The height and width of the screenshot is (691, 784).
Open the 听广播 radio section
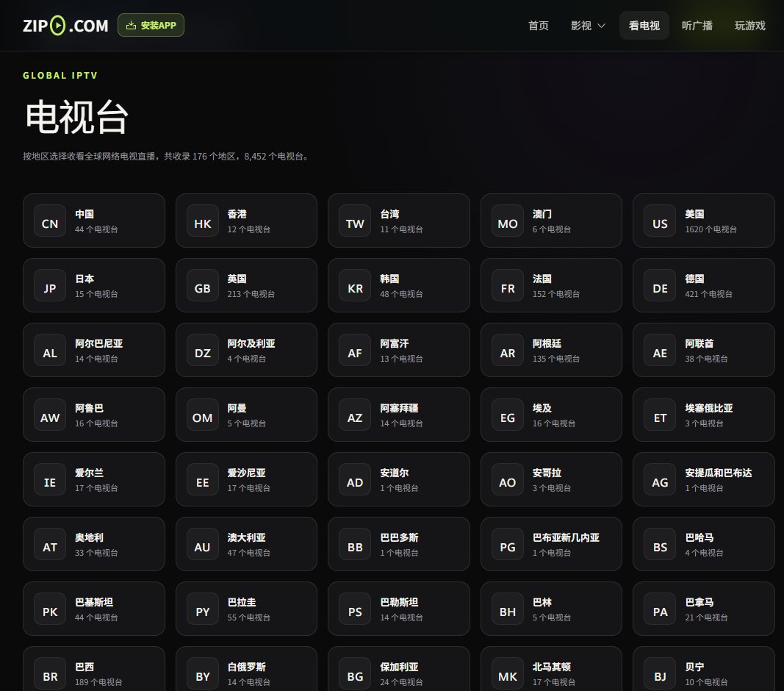(x=697, y=26)
